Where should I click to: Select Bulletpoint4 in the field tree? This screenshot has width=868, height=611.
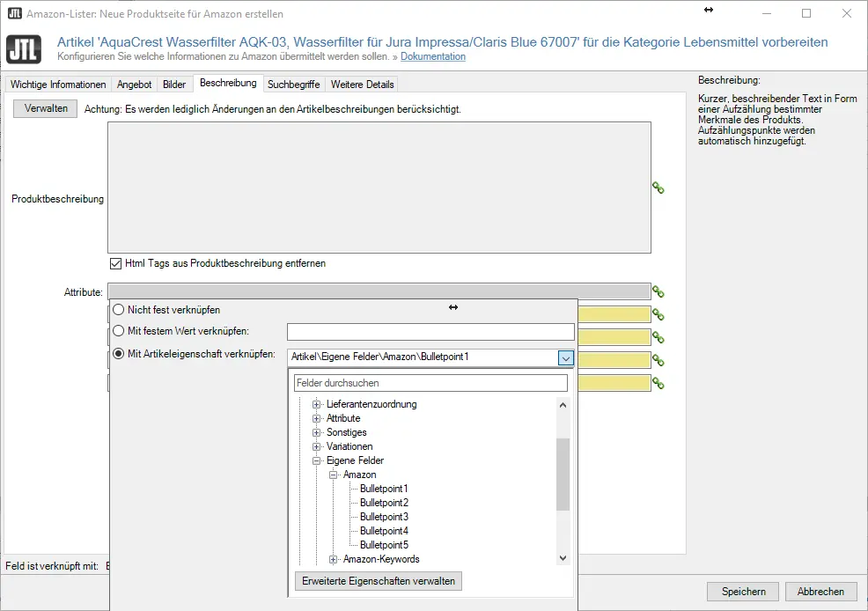pos(384,531)
